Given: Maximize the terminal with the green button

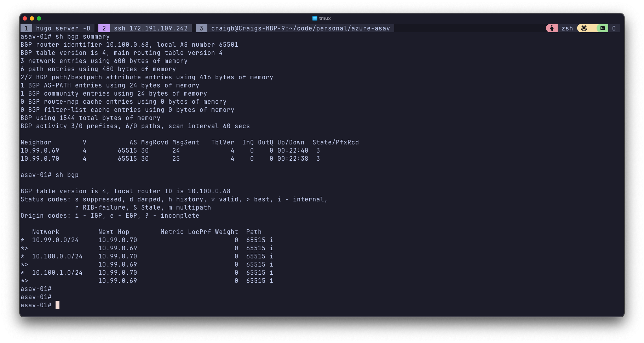Looking at the screenshot, I should (x=39, y=18).
